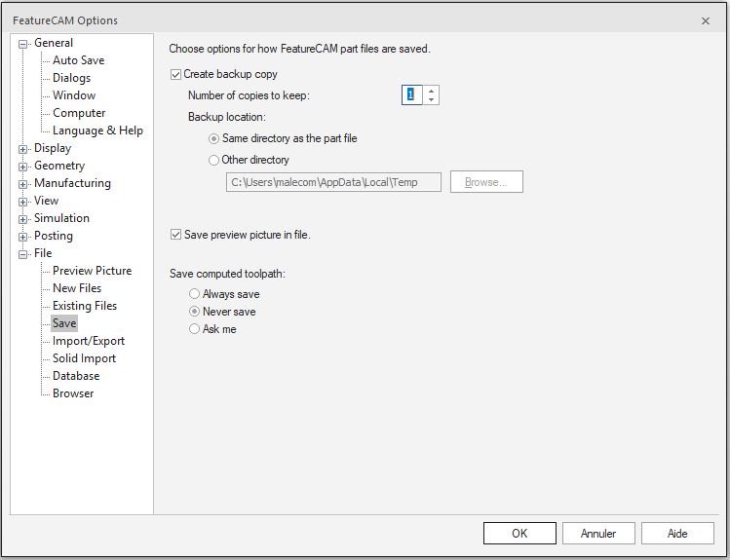Choose the Ask me toolpath option
The height and width of the screenshot is (560, 730).
[x=195, y=329]
